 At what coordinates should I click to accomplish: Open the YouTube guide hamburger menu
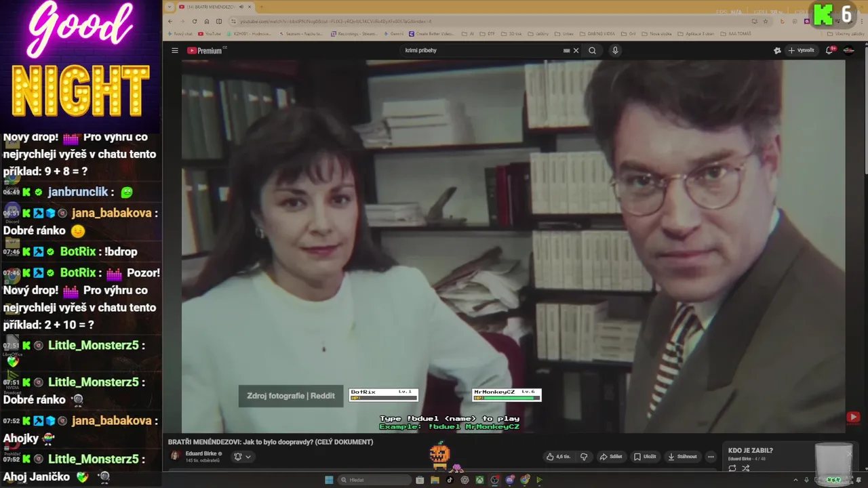click(174, 50)
